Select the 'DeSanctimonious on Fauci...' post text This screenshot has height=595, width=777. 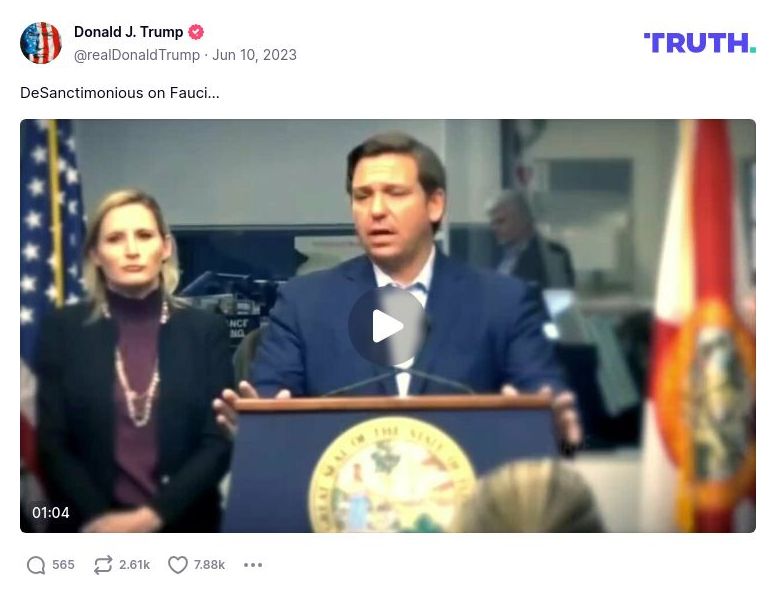pyautogui.click(x=119, y=93)
